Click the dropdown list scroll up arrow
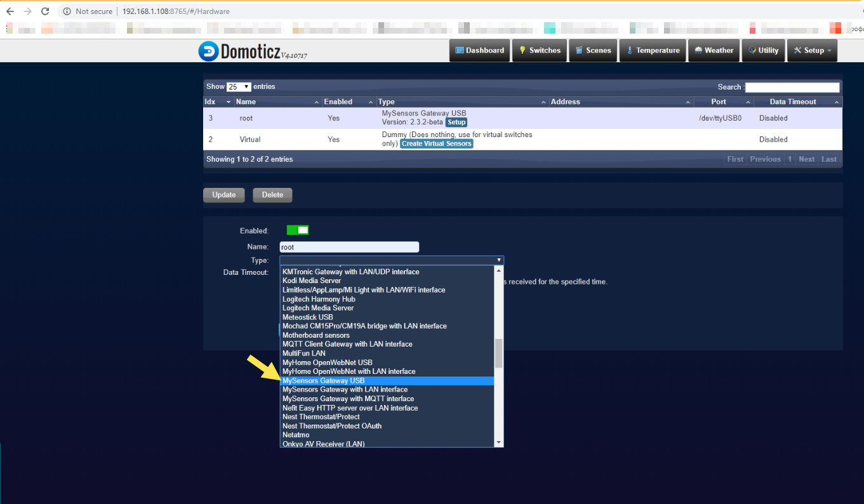This screenshot has width=864, height=504. (x=499, y=270)
